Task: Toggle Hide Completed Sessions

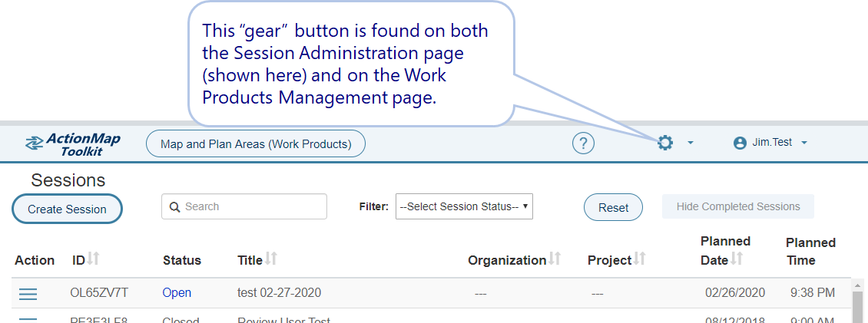Action: point(737,206)
